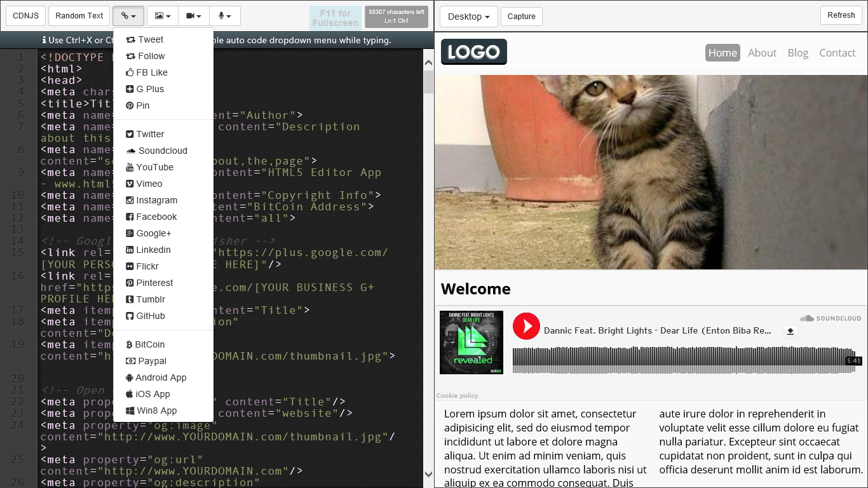
Task: Open the Desktop device dropdown
Action: 468,17
